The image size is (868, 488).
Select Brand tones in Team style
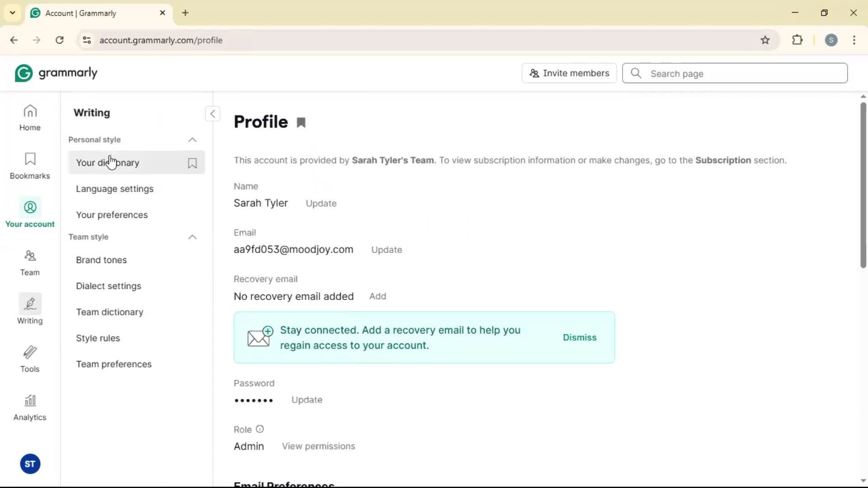101,260
